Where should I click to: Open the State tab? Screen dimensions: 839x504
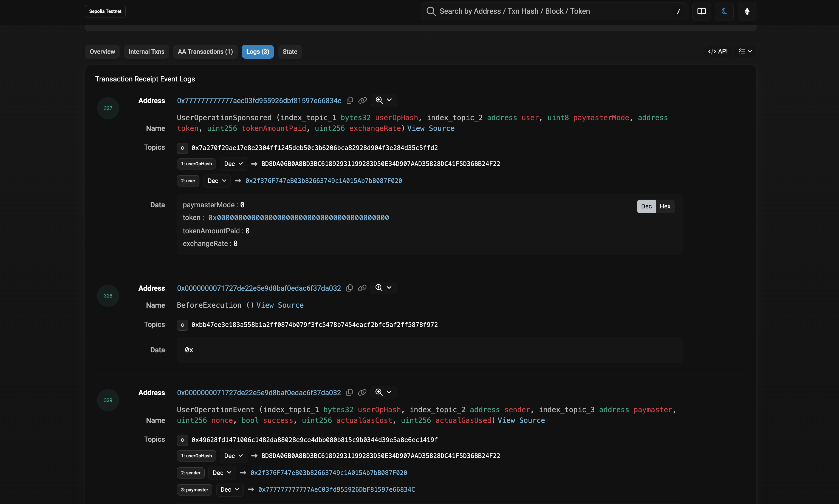point(289,51)
